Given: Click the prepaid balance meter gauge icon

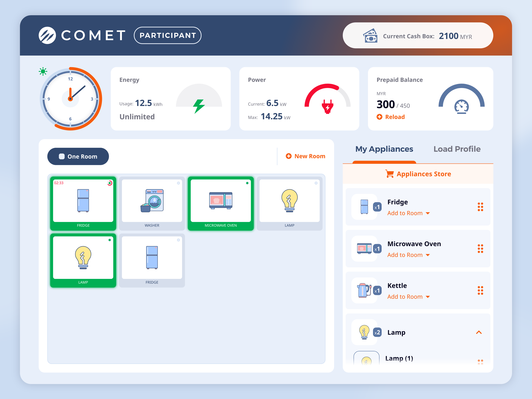Looking at the screenshot, I should (461, 107).
